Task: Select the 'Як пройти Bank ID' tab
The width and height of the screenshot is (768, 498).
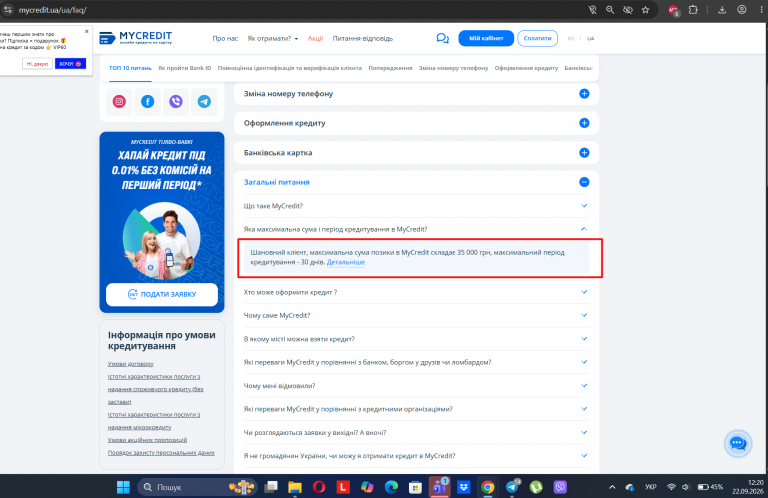Action: [x=185, y=68]
